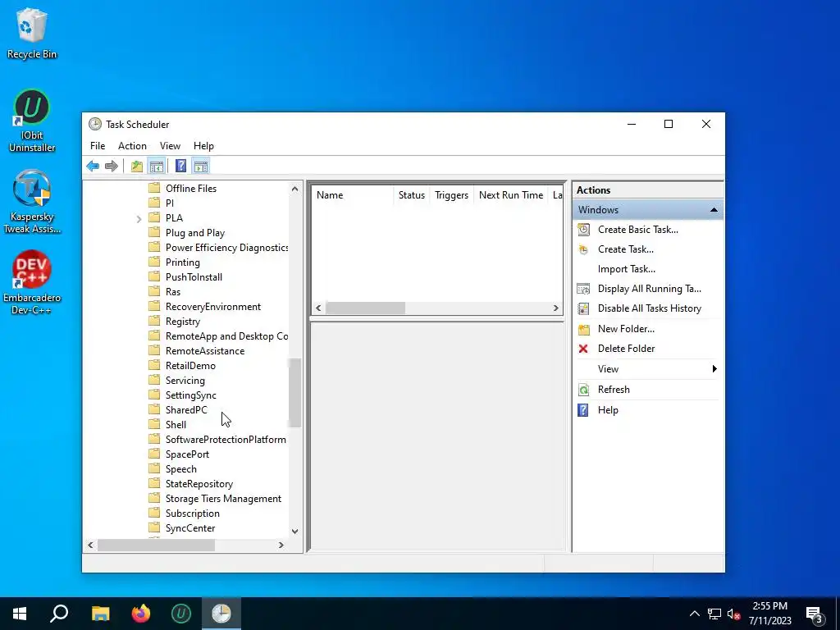Click the Help icon in Actions pane
Image resolution: width=840 pixels, height=630 pixels.
click(x=583, y=410)
